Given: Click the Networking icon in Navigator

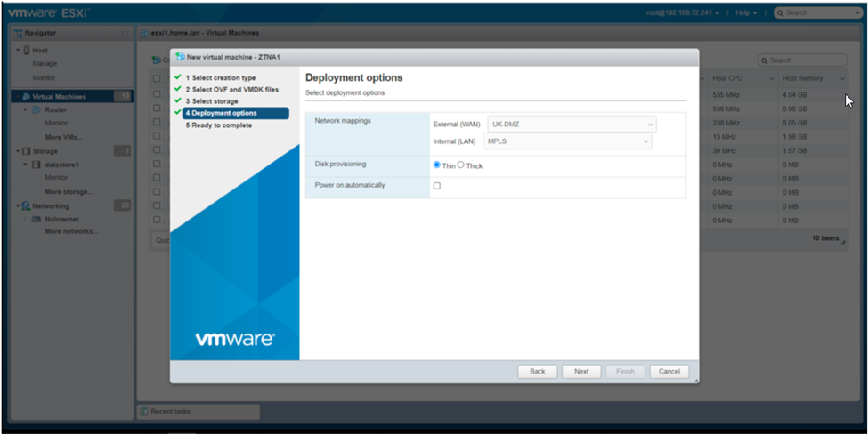Looking at the screenshot, I should (26, 206).
